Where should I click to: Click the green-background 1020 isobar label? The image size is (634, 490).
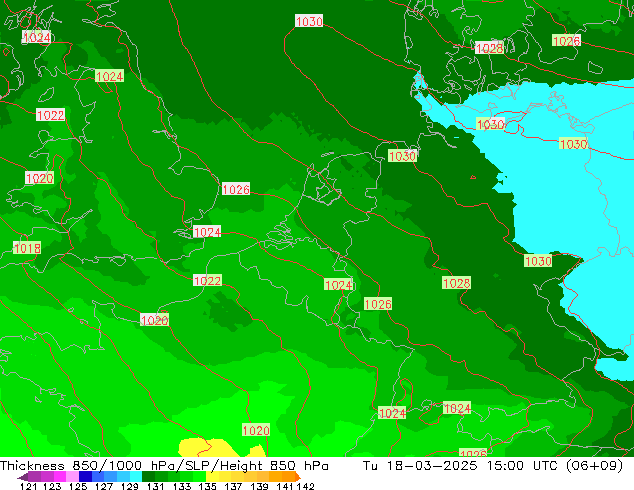256,430
